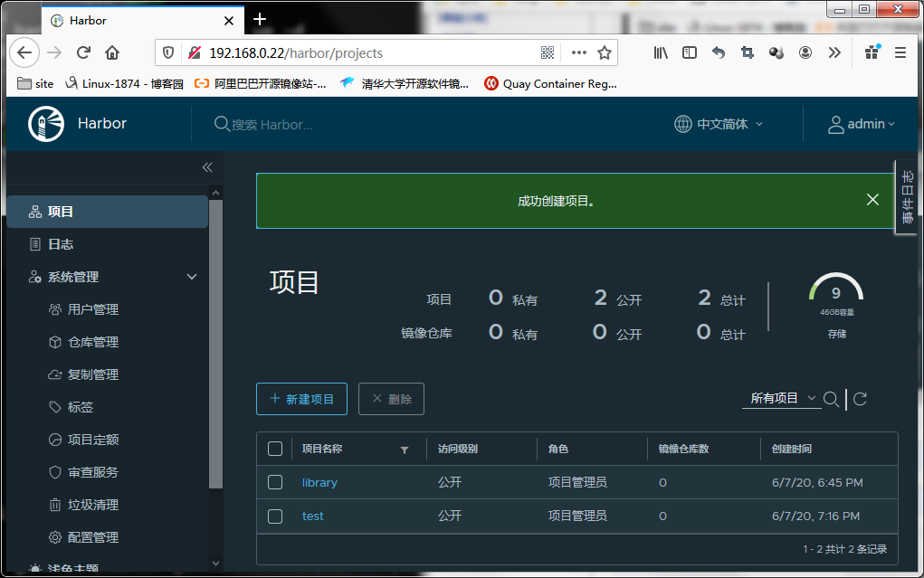Open the 中文简体 language dropdown
924x578 pixels.
tap(719, 124)
